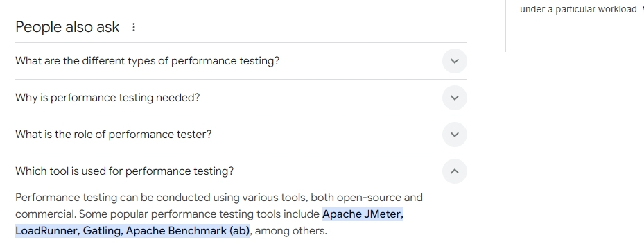Screen dimensions: 644x251
Task: Click question Which tool is used for performance testing?
Action: tap(125, 171)
